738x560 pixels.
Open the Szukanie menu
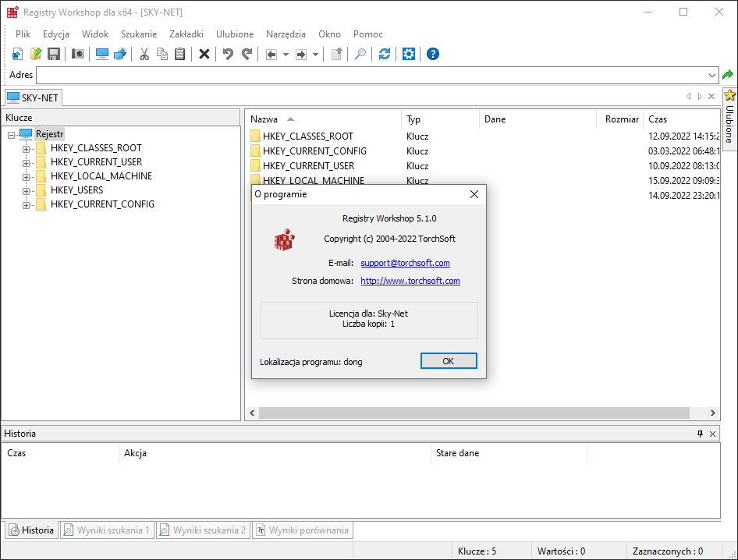point(139,34)
